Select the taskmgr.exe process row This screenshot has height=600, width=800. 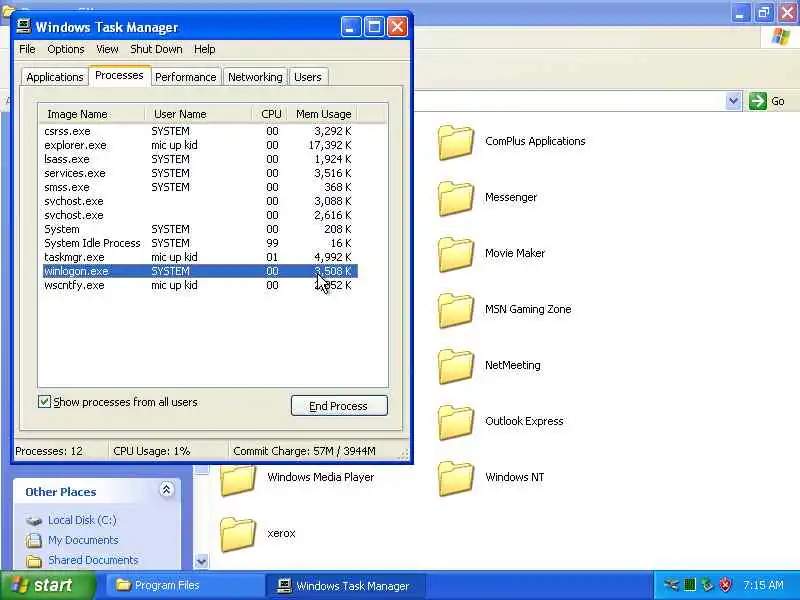(200, 257)
